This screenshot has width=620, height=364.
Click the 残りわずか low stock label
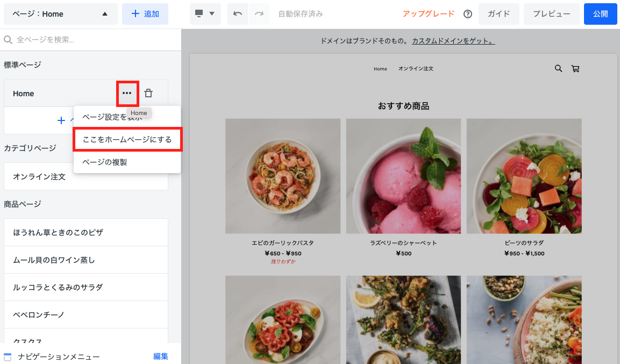283,262
